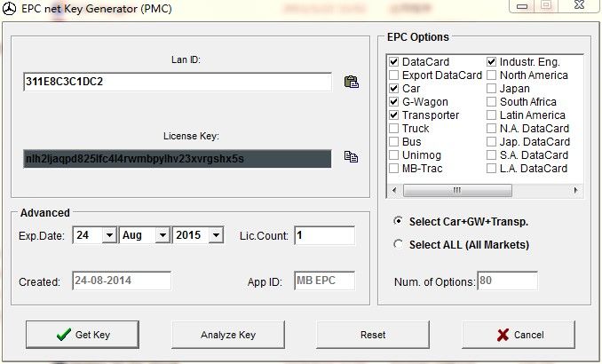
Task: Enable the North America checkbox
Action: pyautogui.click(x=491, y=75)
